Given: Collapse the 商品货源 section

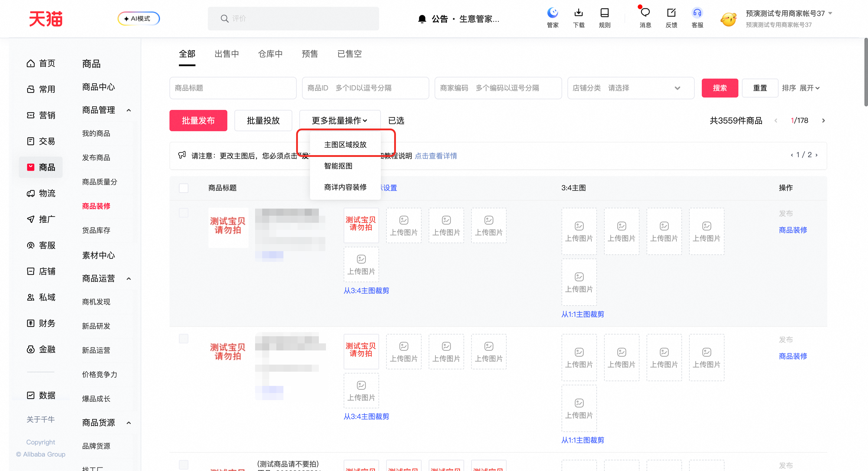Looking at the screenshot, I should click(129, 423).
